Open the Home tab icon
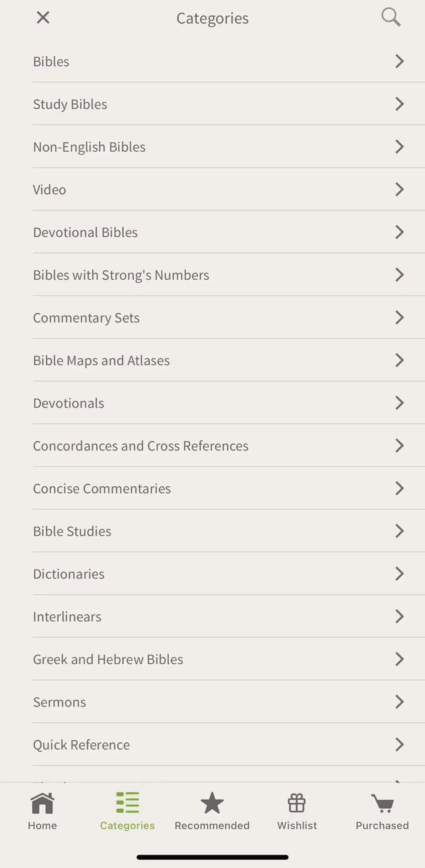Viewport: 425px width, 868px height. [x=42, y=803]
